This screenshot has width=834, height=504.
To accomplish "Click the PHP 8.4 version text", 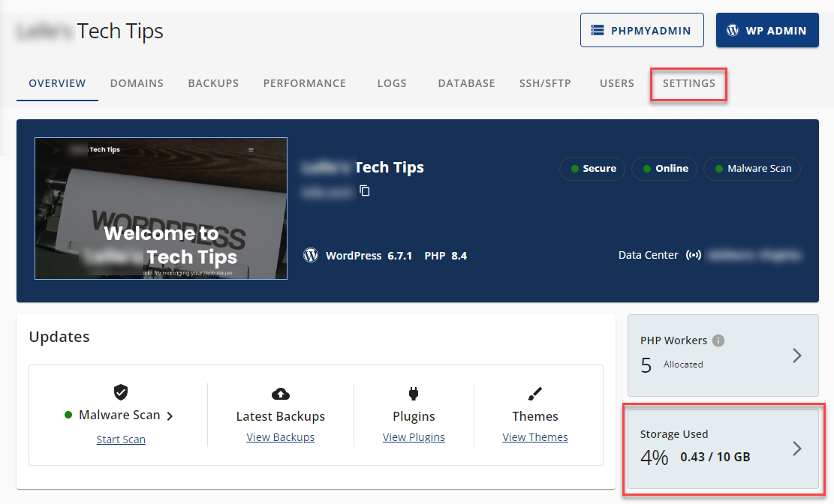I will [446, 256].
